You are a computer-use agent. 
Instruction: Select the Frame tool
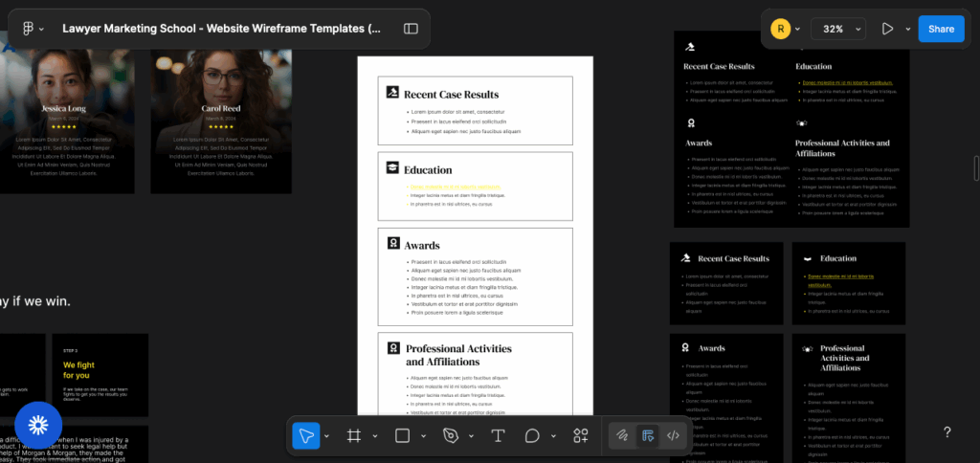[353, 436]
